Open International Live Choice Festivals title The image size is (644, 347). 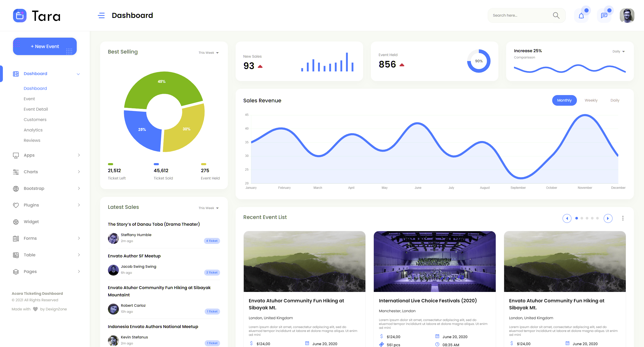tap(428, 301)
